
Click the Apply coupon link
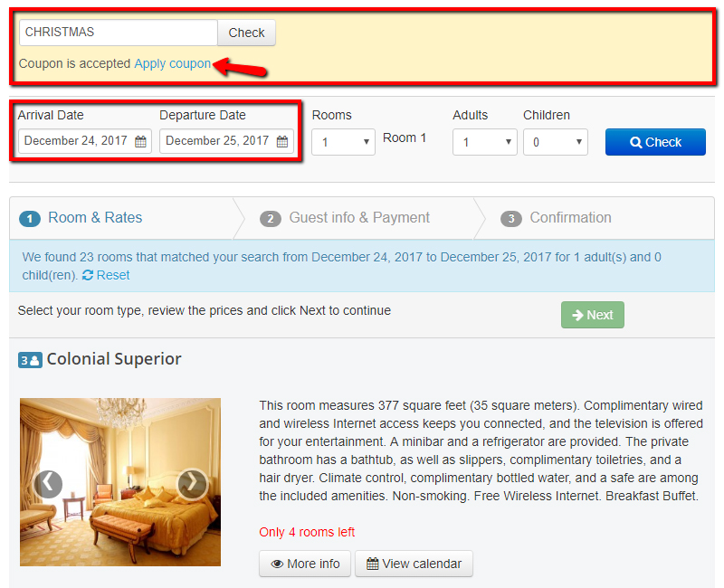173,63
